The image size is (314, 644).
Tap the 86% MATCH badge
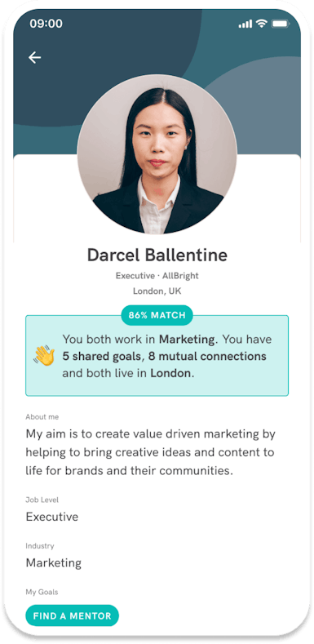point(157,315)
